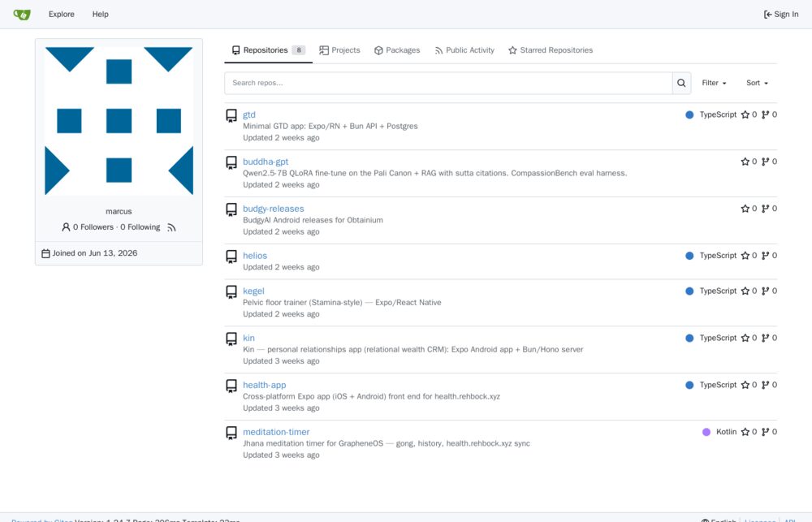Select the Repositories tab
812x522 pixels.
[268, 50]
